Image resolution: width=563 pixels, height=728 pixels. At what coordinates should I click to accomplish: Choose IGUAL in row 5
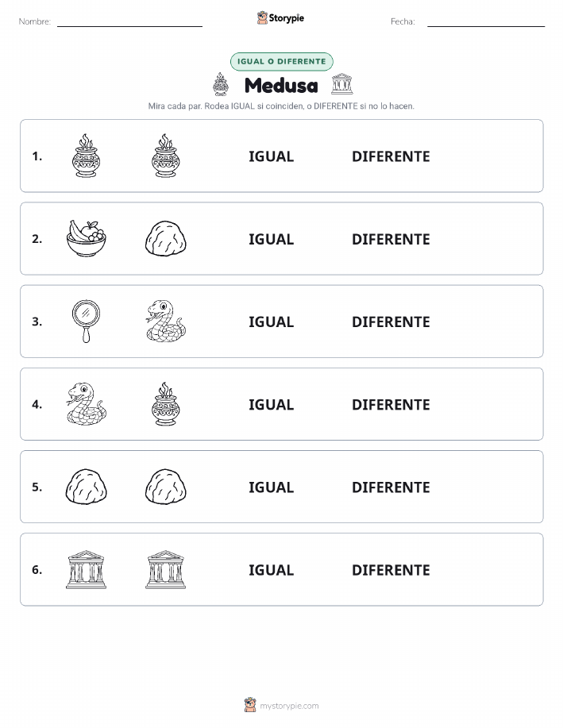[x=272, y=487]
